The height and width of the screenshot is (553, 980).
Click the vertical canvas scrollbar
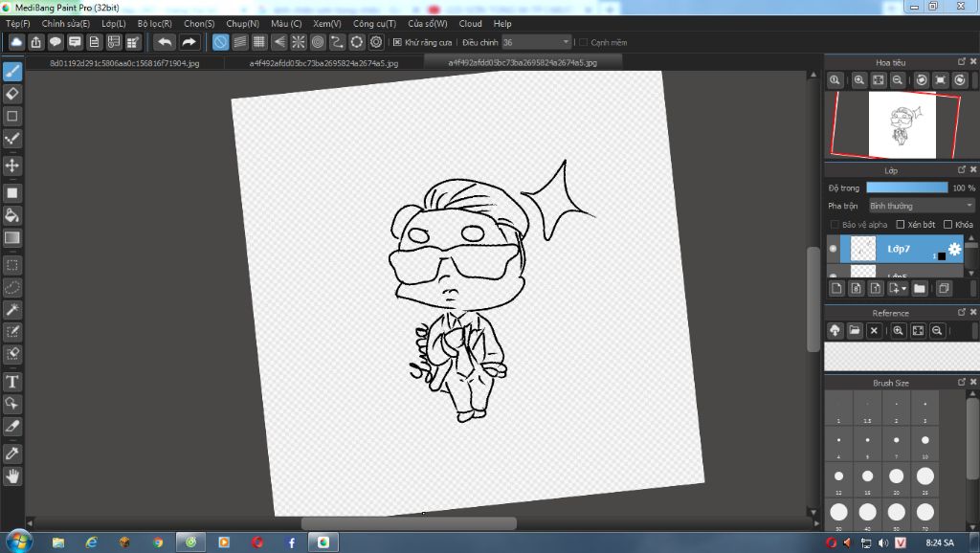[x=813, y=299]
